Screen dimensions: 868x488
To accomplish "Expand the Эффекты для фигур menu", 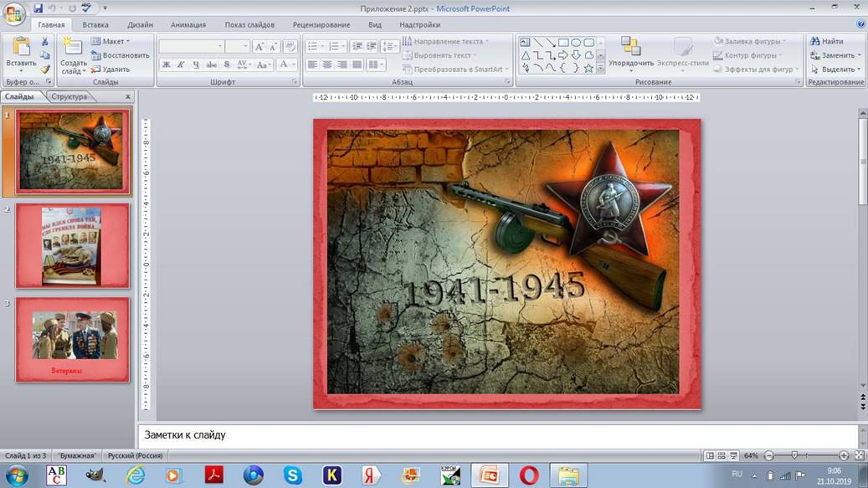I will point(756,69).
